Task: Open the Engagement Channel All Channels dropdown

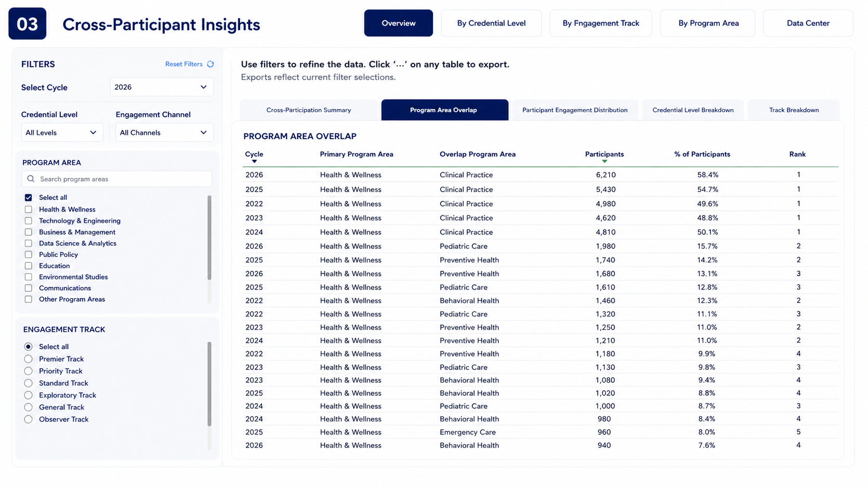Action: click(x=164, y=133)
